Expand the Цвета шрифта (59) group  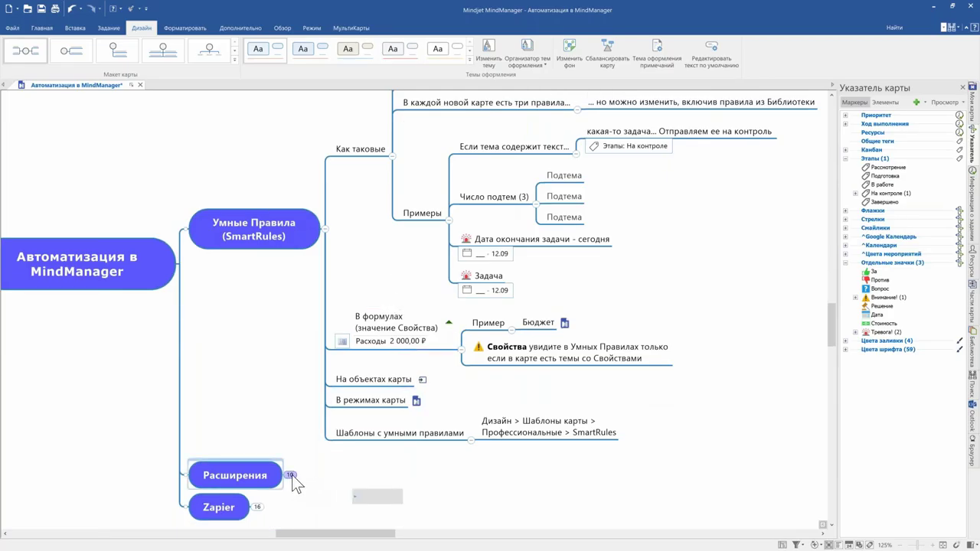(x=845, y=350)
